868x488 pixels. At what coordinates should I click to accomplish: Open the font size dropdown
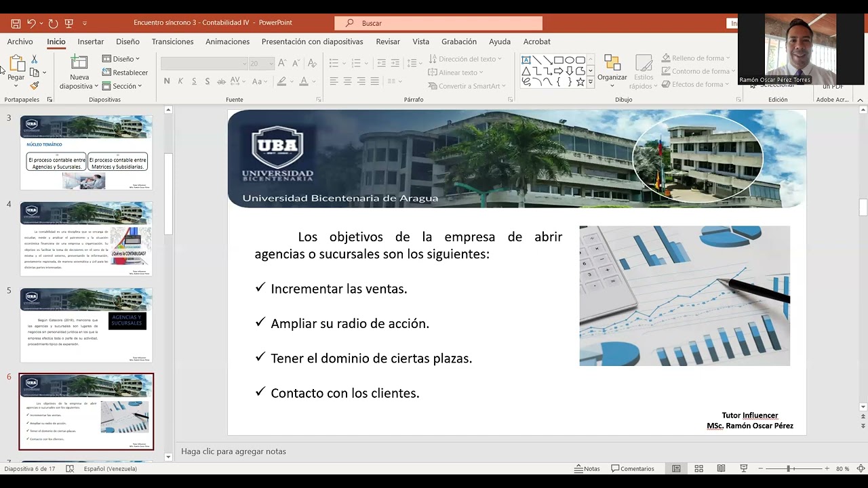tap(271, 63)
